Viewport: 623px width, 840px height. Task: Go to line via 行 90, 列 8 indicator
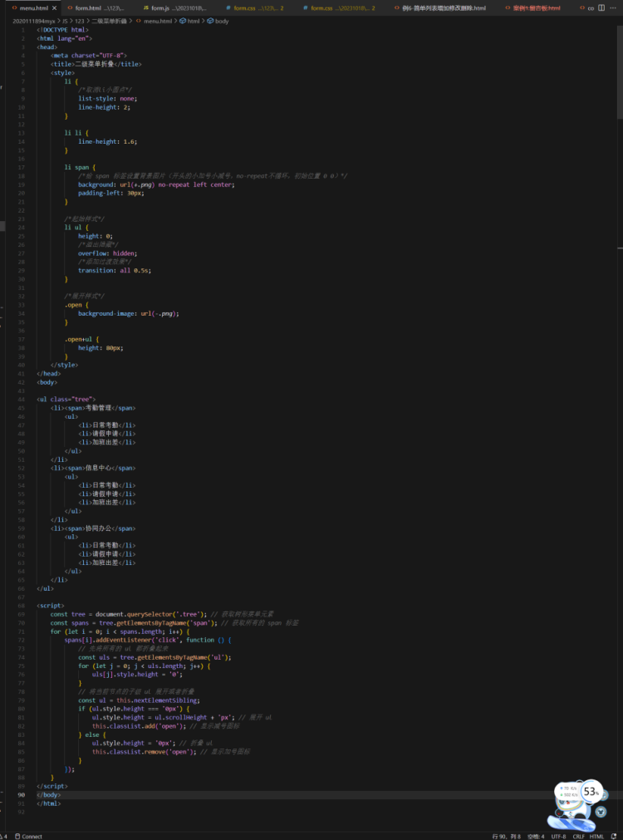pyautogui.click(x=506, y=836)
